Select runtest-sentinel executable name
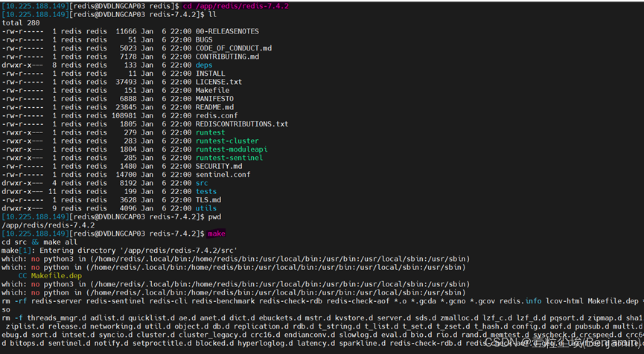The height and width of the screenshot is (354, 644). (229, 158)
